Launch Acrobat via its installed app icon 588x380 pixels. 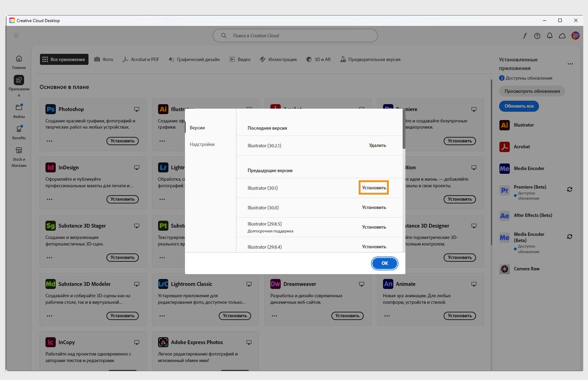pyautogui.click(x=504, y=146)
